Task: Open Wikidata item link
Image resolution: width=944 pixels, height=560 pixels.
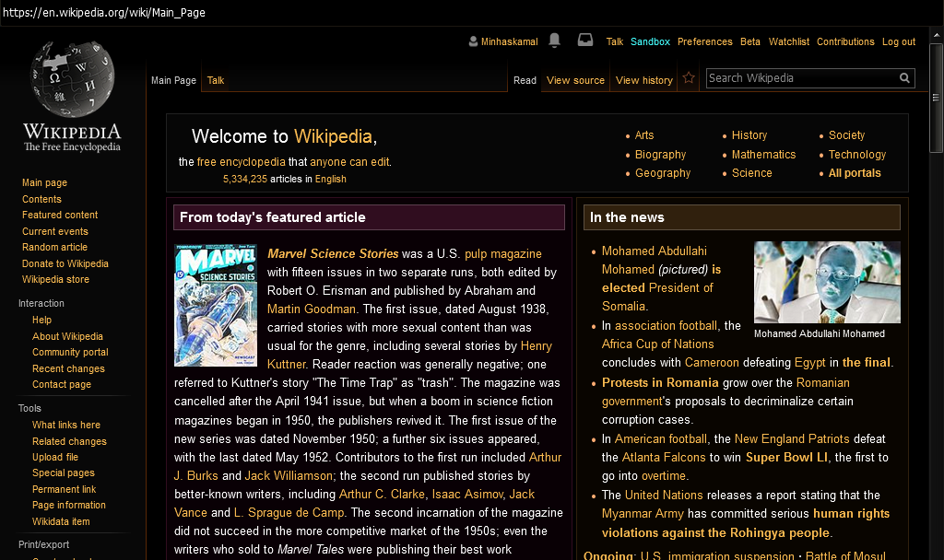Action: pos(61,521)
